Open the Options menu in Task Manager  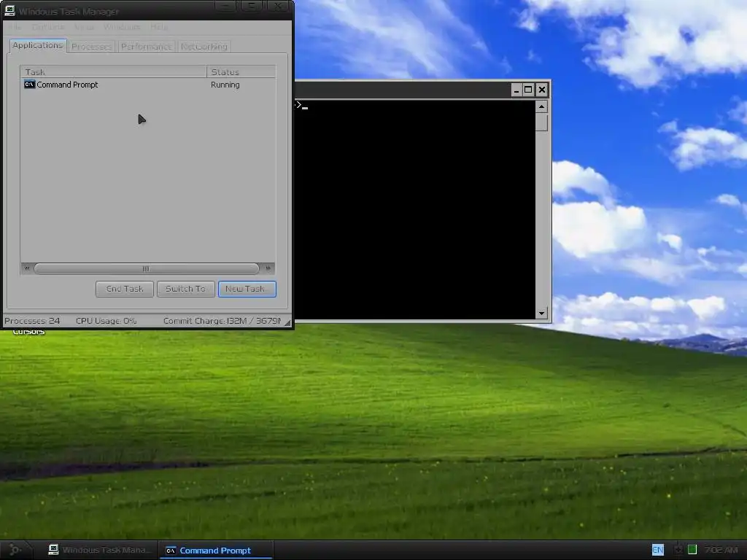pos(48,27)
